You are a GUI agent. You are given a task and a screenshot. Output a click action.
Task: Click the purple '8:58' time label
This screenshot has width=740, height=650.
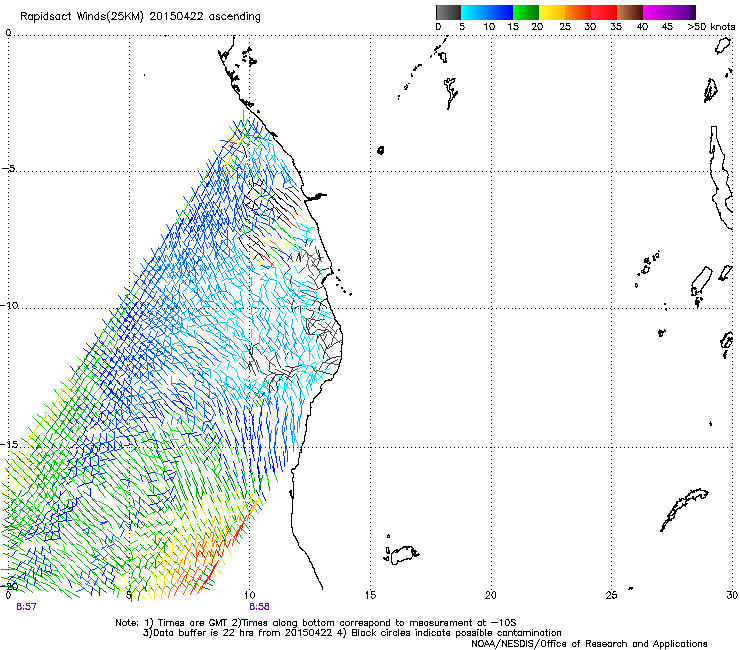(x=259, y=607)
